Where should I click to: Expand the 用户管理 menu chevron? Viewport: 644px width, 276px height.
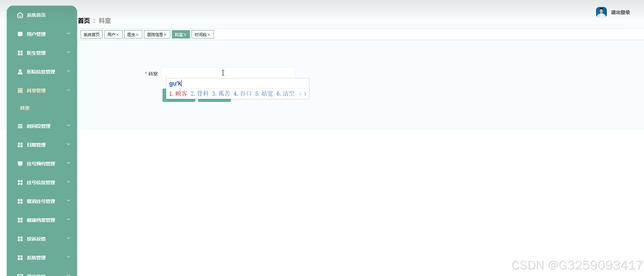[x=69, y=33]
